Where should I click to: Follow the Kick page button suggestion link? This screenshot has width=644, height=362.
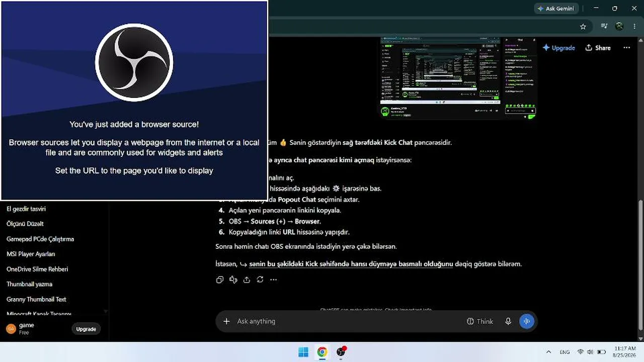351,264
